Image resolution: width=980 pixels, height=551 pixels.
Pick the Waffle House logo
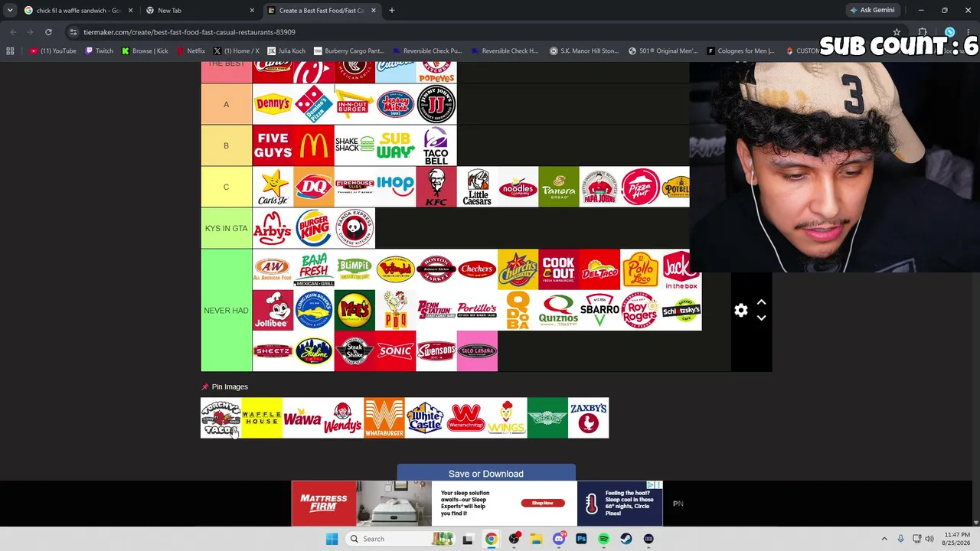[x=262, y=418]
